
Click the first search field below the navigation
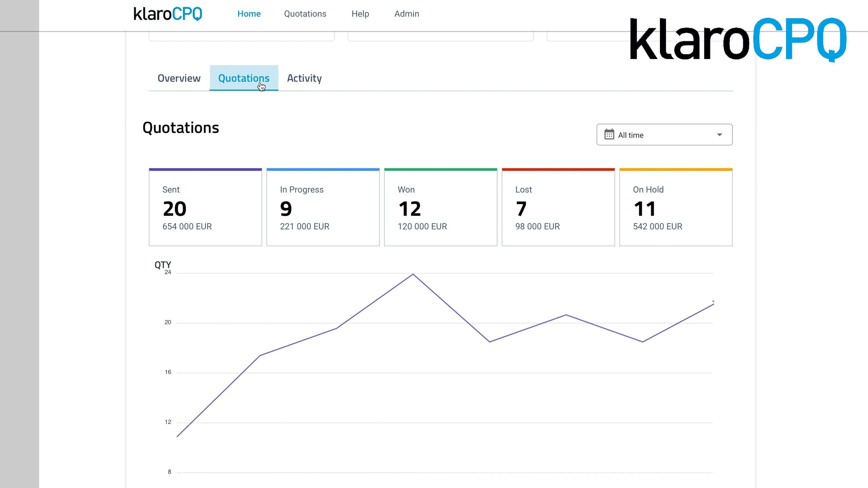241,35
